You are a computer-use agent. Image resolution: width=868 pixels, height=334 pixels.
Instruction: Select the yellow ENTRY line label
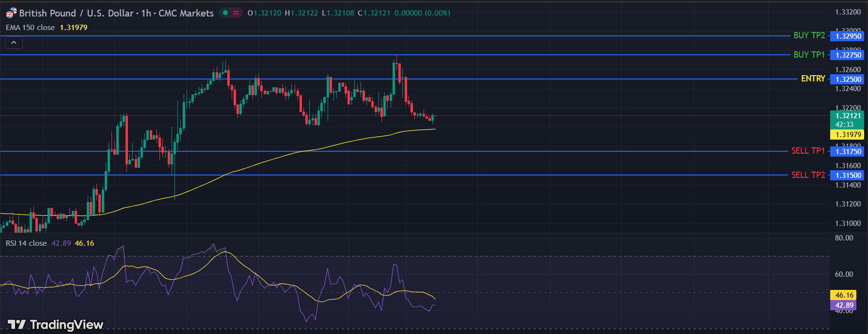pyautogui.click(x=813, y=79)
